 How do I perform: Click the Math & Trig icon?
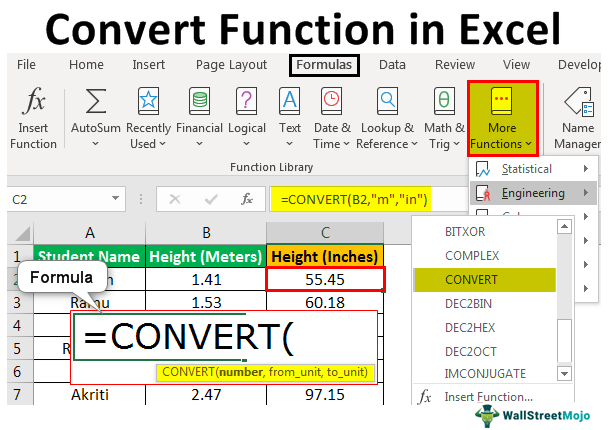tap(444, 101)
